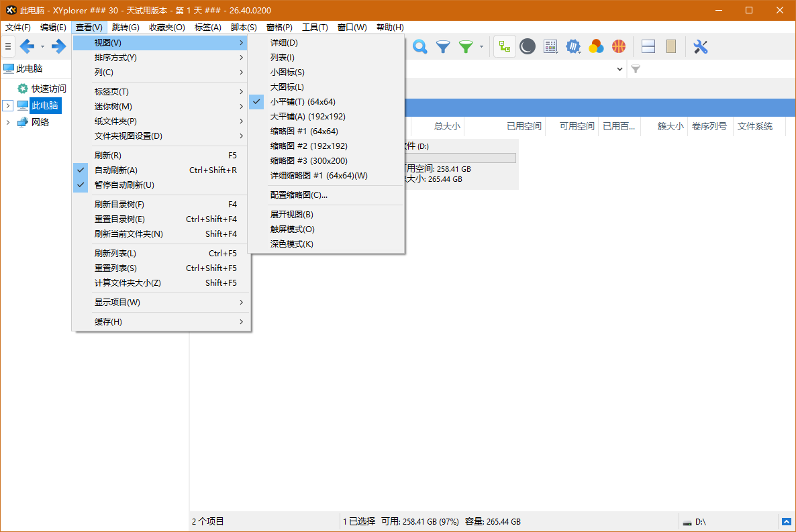Image resolution: width=796 pixels, height=532 pixels.
Task: Select 详细(D) view mode
Action: pos(326,43)
